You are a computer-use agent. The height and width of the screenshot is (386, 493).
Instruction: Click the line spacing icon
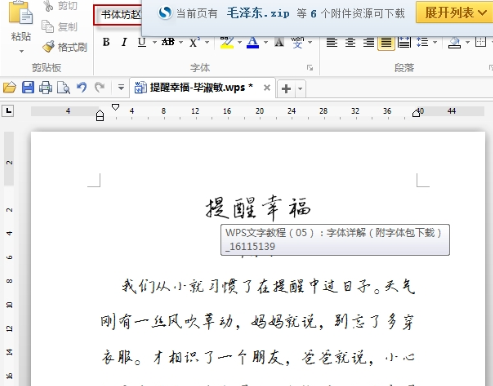click(x=423, y=42)
